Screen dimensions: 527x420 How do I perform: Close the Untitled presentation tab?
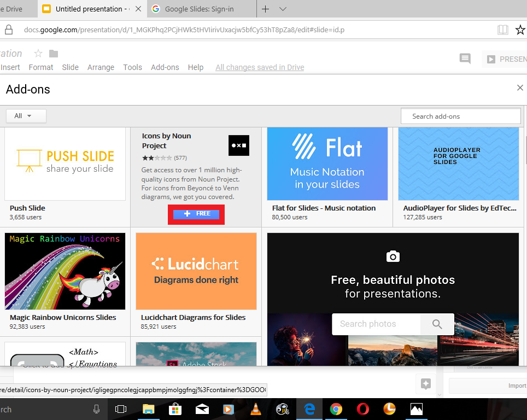coord(138,9)
